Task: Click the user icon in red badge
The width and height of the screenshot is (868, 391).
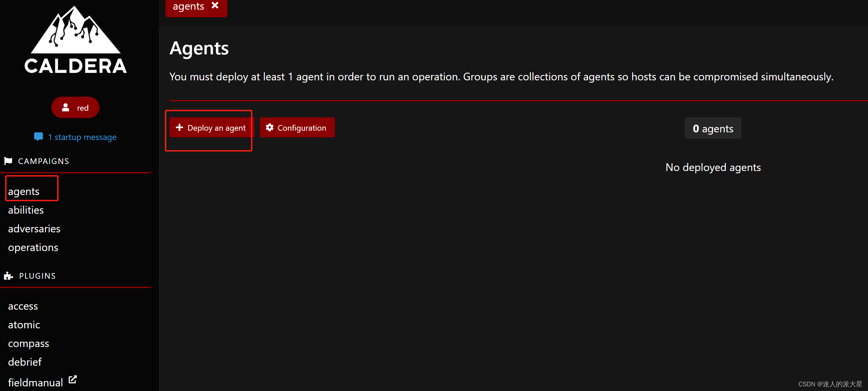Action: click(x=66, y=107)
